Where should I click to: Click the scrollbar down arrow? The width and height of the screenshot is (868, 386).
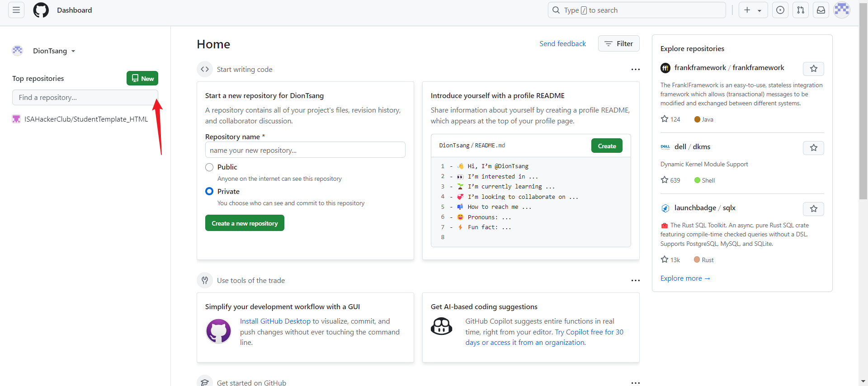click(x=863, y=382)
